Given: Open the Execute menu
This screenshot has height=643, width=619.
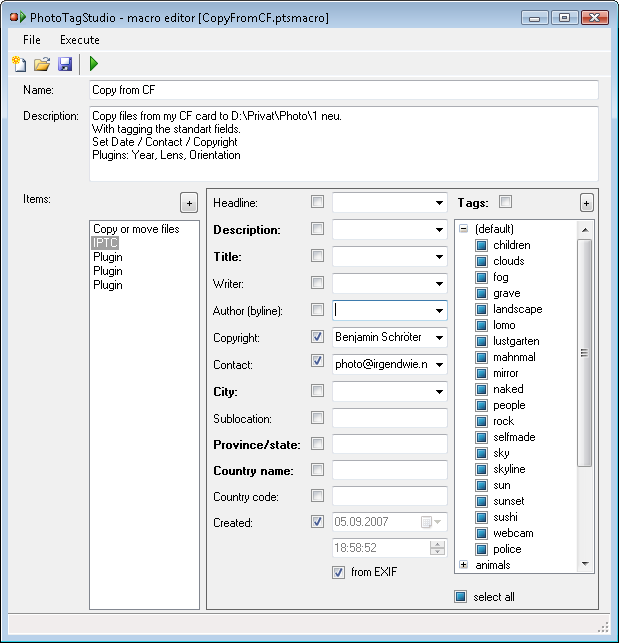Looking at the screenshot, I should (x=79, y=40).
